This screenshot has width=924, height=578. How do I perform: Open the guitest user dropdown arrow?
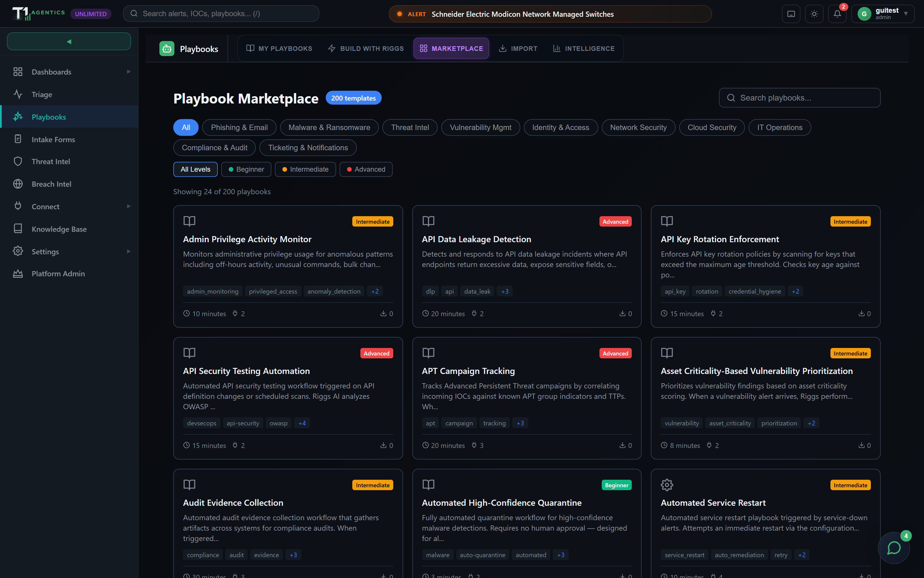[x=906, y=14]
